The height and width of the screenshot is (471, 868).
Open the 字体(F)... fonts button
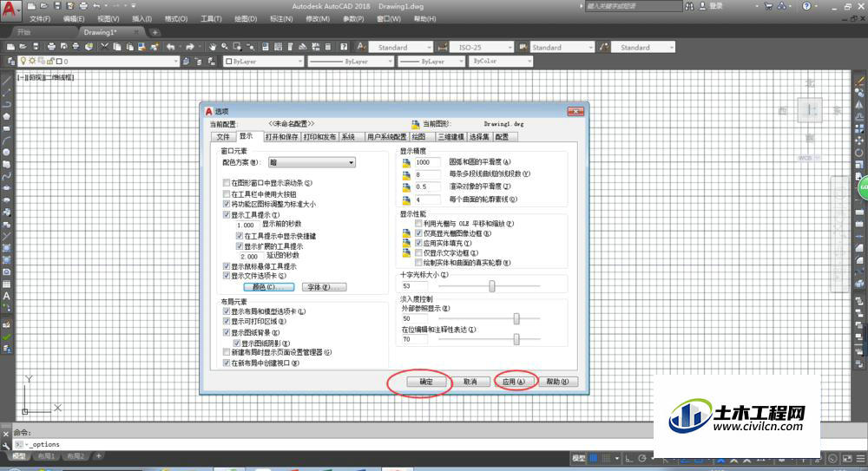click(325, 287)
